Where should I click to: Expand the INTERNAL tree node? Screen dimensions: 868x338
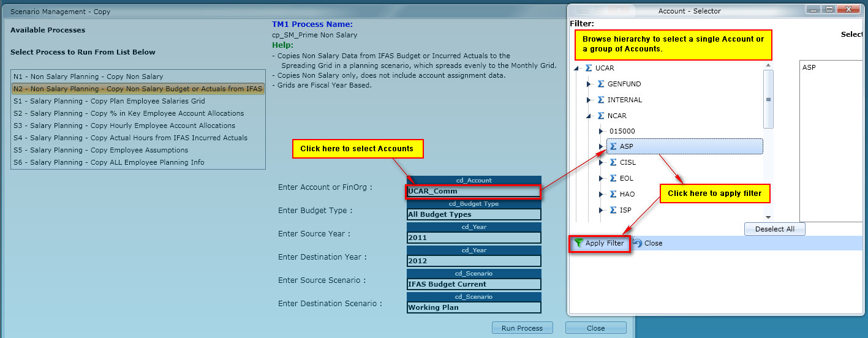tap(589, 100)
